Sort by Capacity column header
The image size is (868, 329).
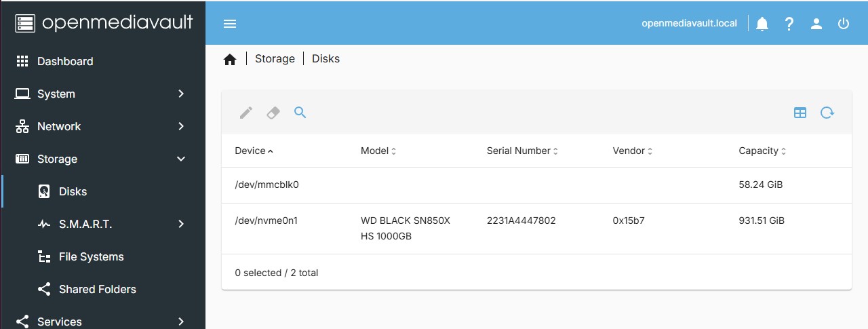[763, 151]
